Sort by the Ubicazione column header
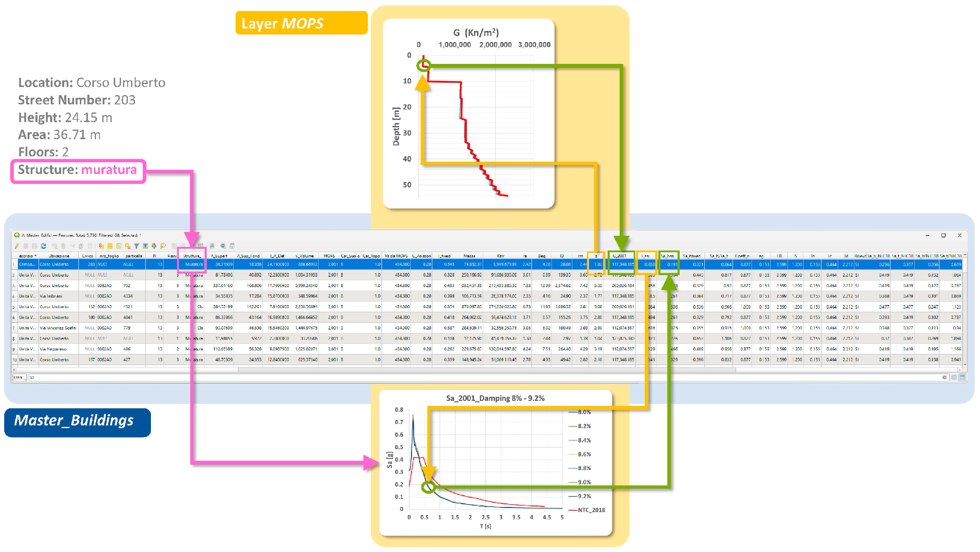 (x=59, y=256)
